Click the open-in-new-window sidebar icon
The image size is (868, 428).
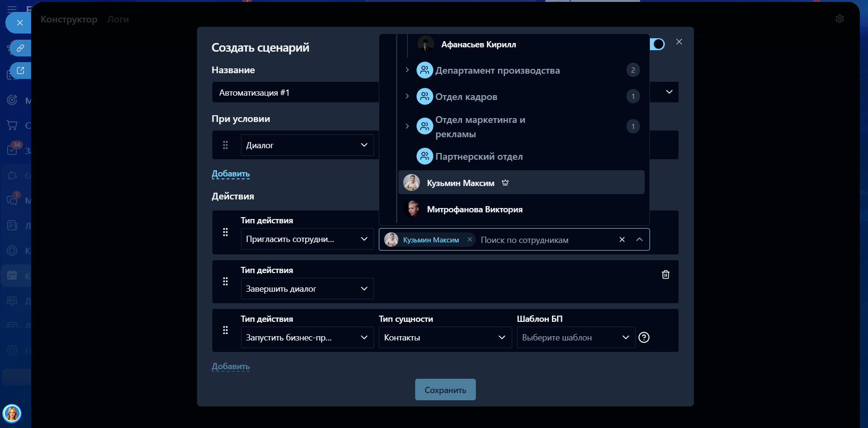pyautogui.click(x=21, y=71)
